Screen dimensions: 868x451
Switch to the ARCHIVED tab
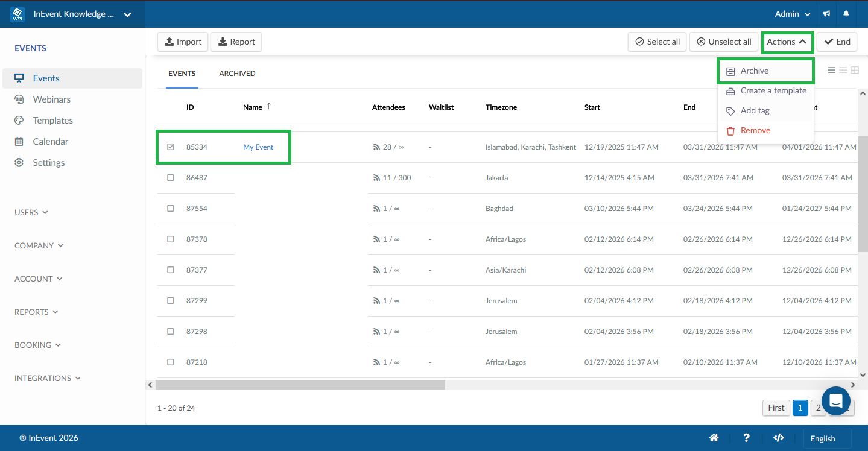point(237,74)
